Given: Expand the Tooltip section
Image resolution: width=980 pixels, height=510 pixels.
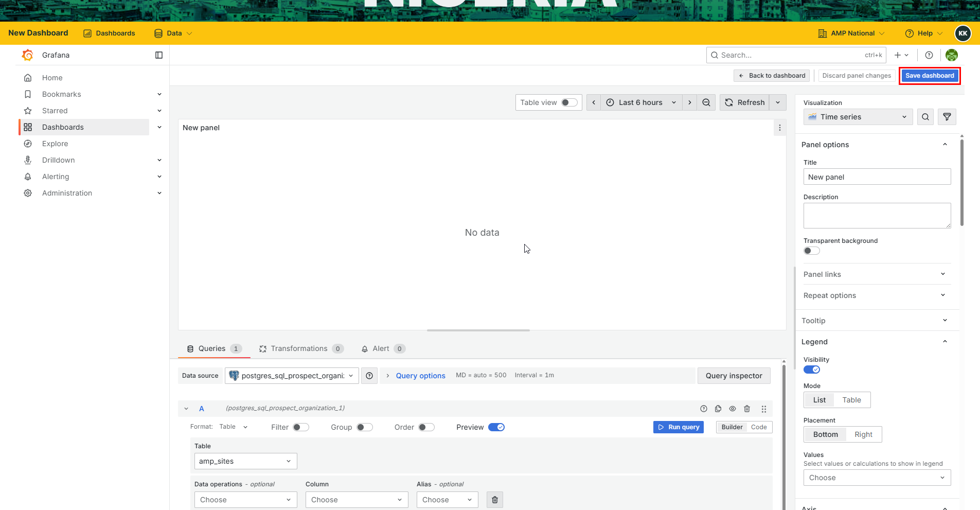Looking at the screenshot, I should click(x=877, y=321).
